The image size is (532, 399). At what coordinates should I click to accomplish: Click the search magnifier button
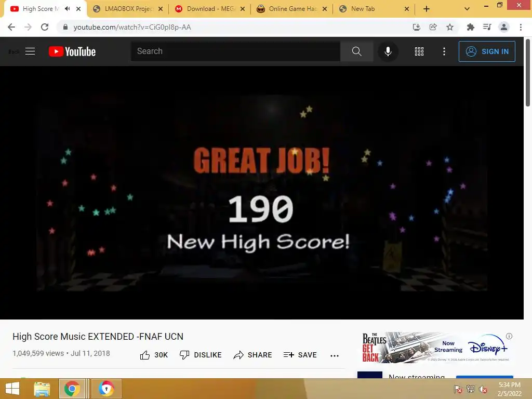[356, 51]
